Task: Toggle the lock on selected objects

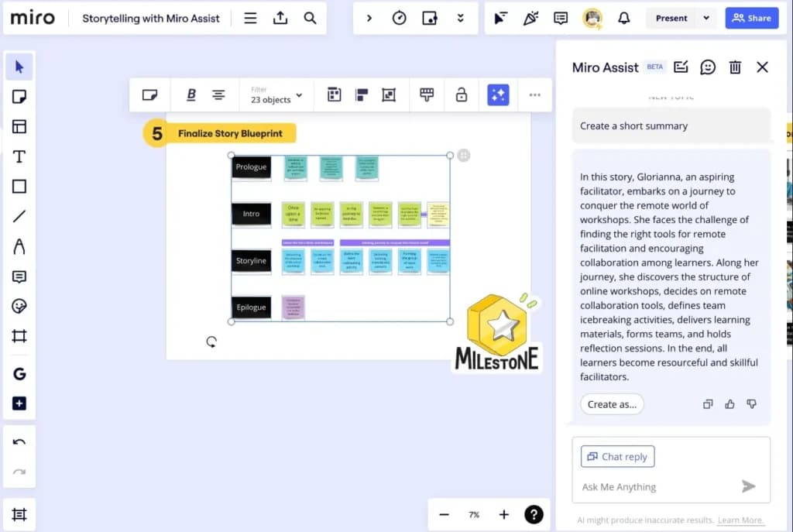Action: [462, 94]
